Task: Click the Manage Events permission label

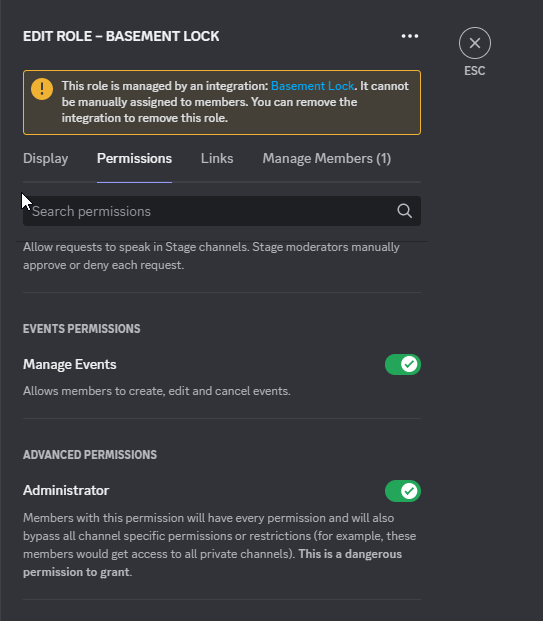Action: [70, 364]
